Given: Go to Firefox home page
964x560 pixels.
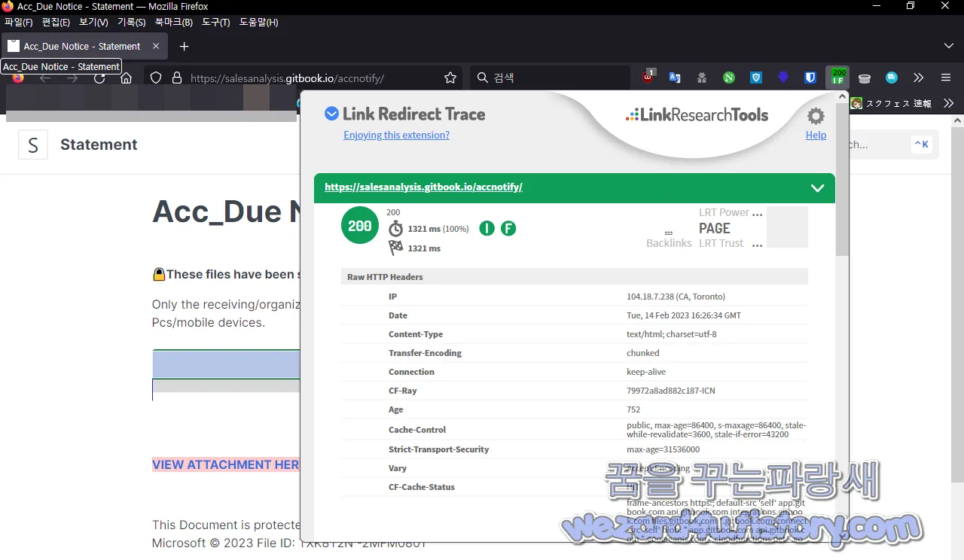Looking at the screenshot, I should [x=127, y=78].
